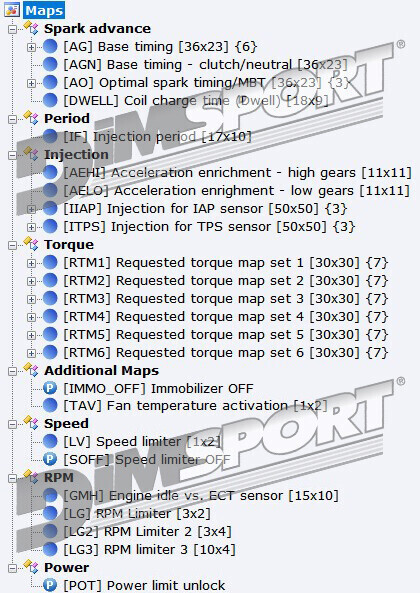
Task: Select [IMMO_OFF] Immobilizer OFF text
Action: 158,388
